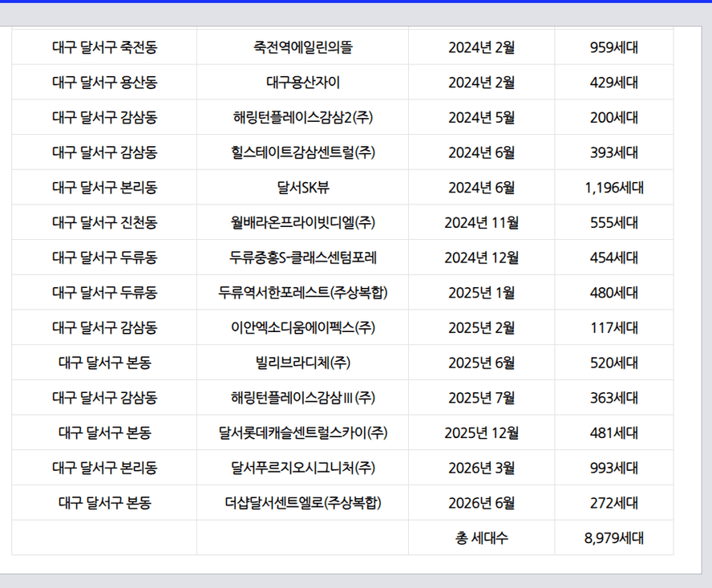
Task: Click the '2025년 12월' date cell
Action: point(481,432)
